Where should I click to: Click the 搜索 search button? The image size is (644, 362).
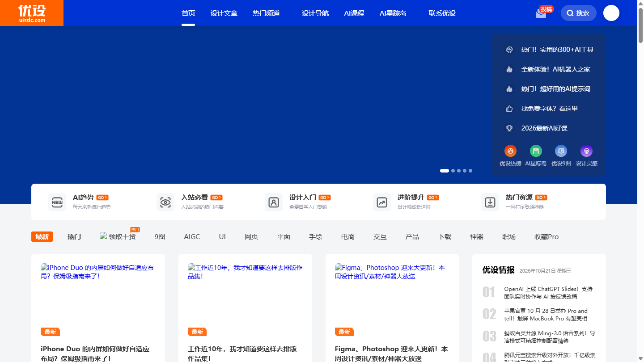coord(579,13)
